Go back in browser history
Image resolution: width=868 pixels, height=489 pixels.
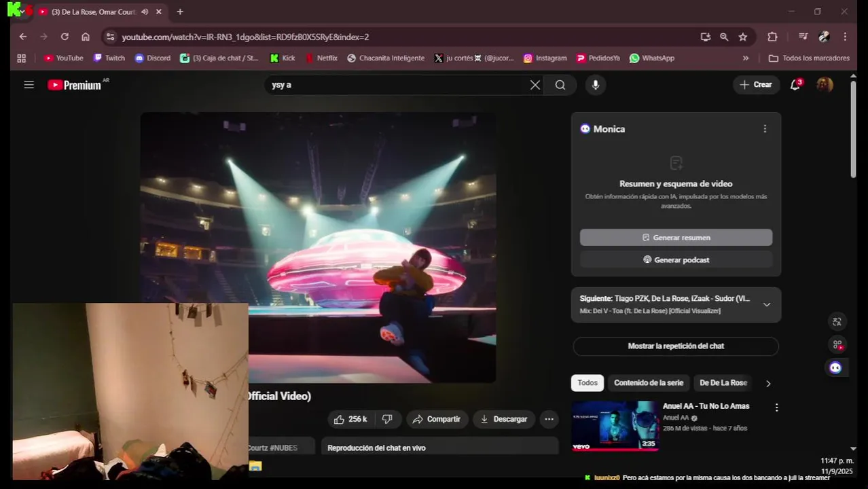23,37
